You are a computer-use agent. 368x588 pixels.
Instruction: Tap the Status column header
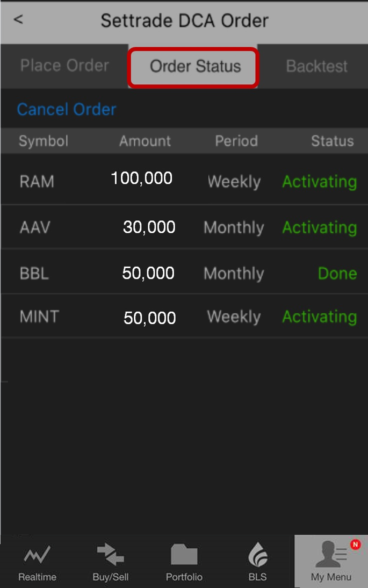(332, 141)
